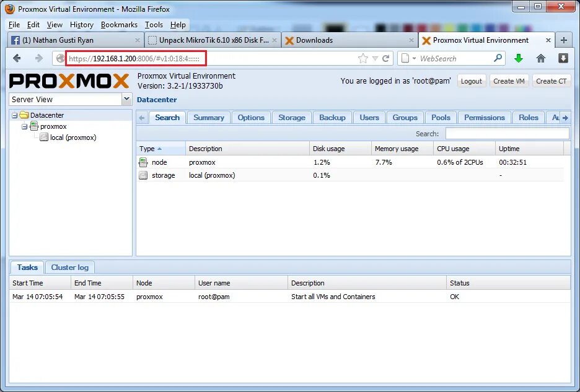Open the downloads panel toolbar icon
The image size is (580, 392).
click(563, 58)
